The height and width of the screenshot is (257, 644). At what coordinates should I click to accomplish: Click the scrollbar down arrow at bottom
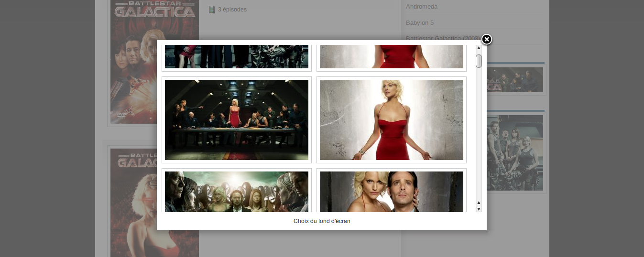pos(479,209)
